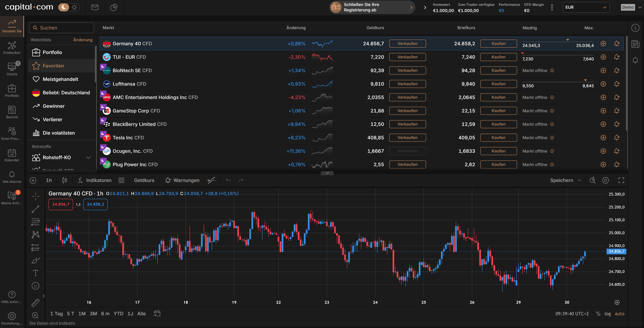Select the Fibonacci lines drawing tool
The width and height of the screenshot is (644, 328).
(x=36, y=222)
